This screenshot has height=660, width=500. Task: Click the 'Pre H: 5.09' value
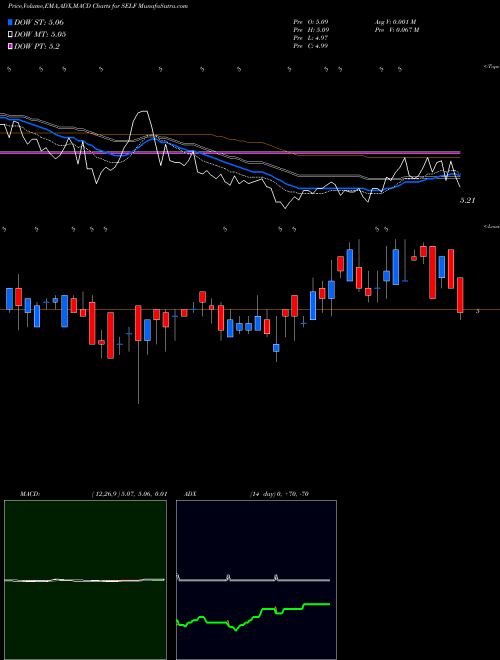(x=311, y=30)
